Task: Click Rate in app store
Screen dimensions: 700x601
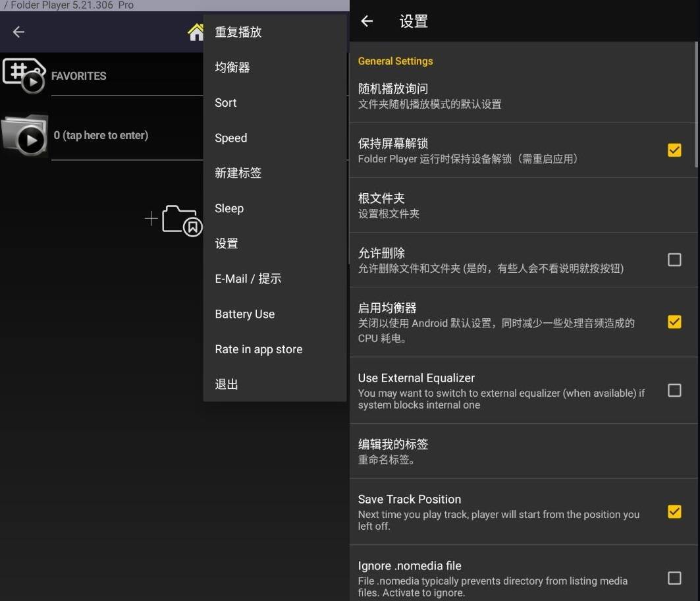Action: (259, 349)
